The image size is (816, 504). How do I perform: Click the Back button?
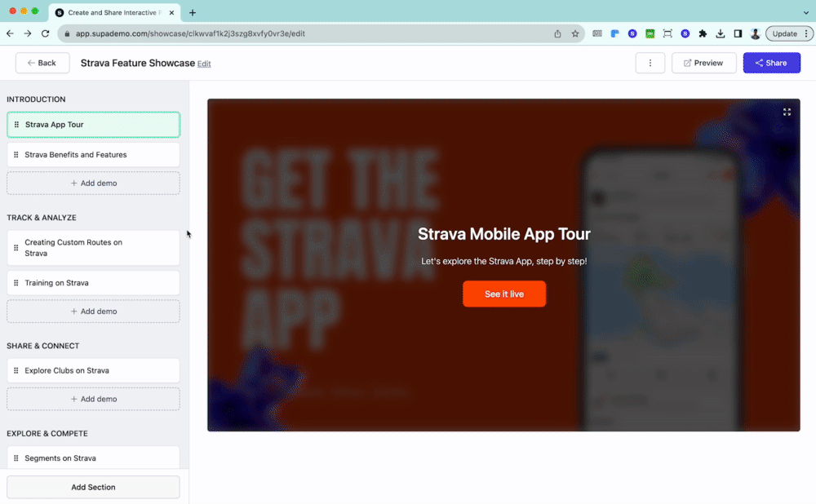42,63
